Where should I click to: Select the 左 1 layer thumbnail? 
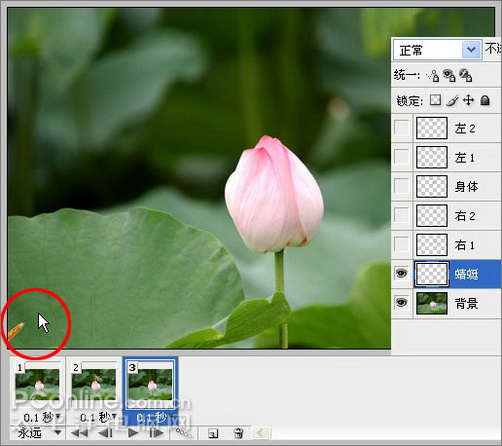tap(432, 157)
